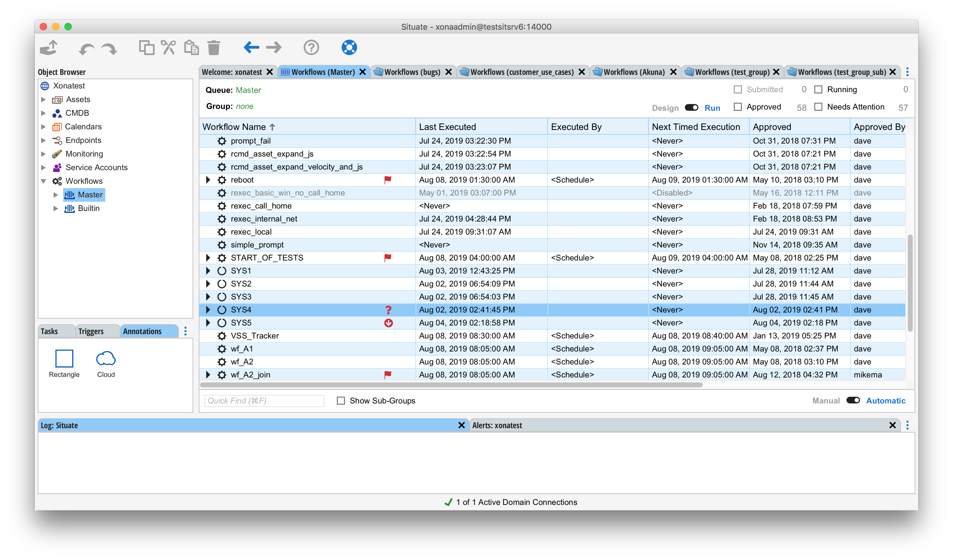Switch to the Workflows (bugs) tab
Screen dimensions: 953x560
coord(412,72)
